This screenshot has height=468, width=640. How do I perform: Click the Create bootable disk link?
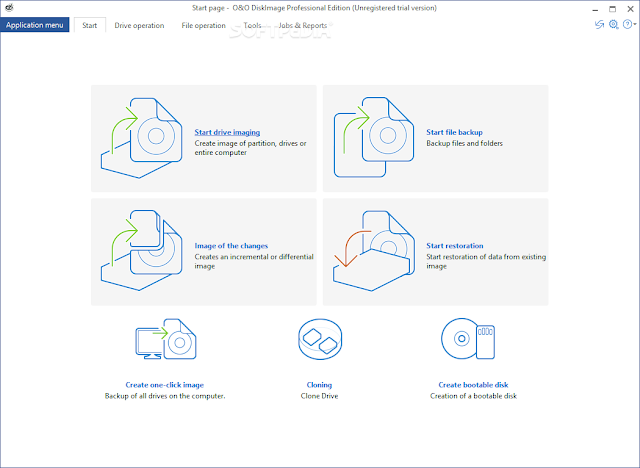(480, 384)
